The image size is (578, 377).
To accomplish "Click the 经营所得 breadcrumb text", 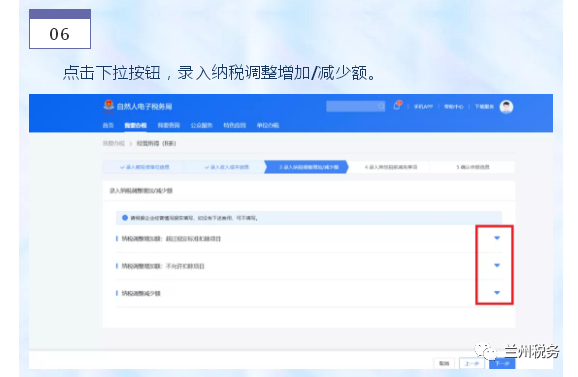I will (x=156, y=143).
